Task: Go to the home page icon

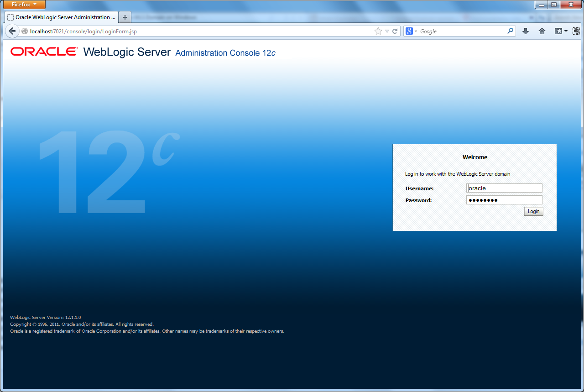Action: pyautogui.click(x=542, y=31)
